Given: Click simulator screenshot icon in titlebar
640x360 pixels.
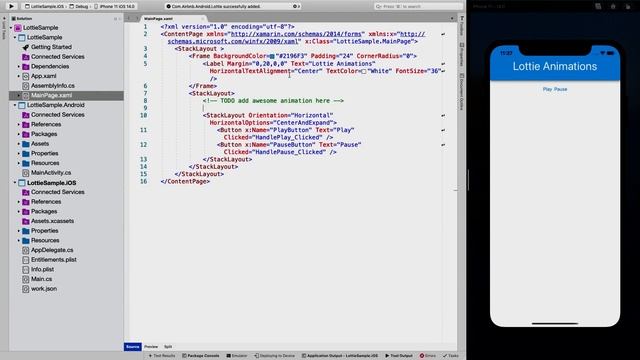Looking at the screenshot, I should tap(598, 7).
